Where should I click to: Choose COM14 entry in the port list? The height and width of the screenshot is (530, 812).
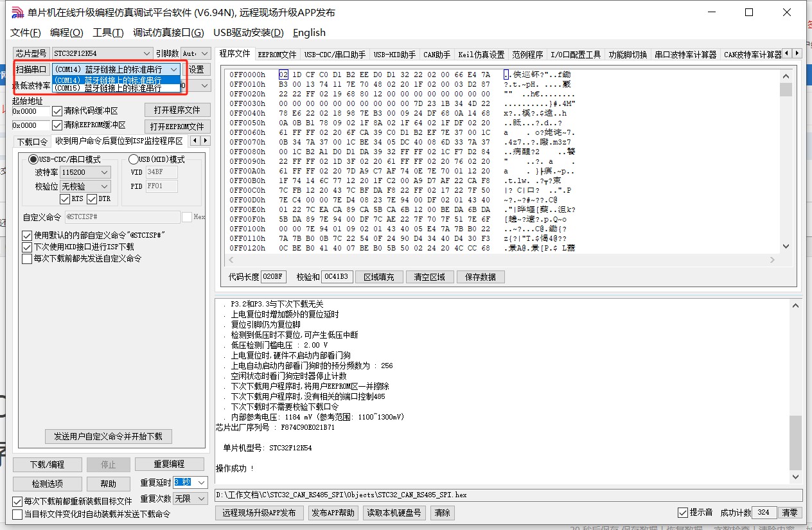tap(116, 80)
